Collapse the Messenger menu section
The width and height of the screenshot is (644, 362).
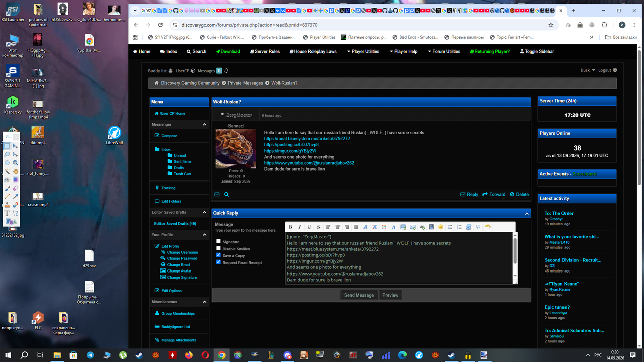point(205,124)
